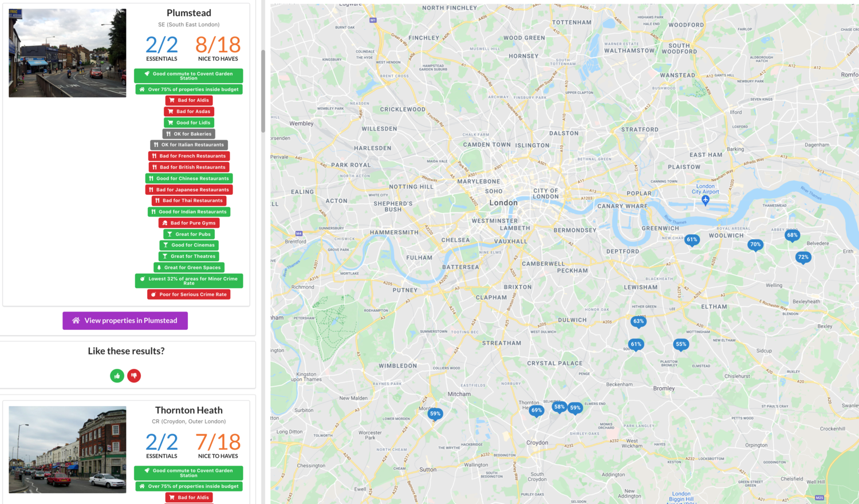Select the 63% marker near Hither Green
Viewport: 859px width, 504px height.
click(x=639, y=322)
